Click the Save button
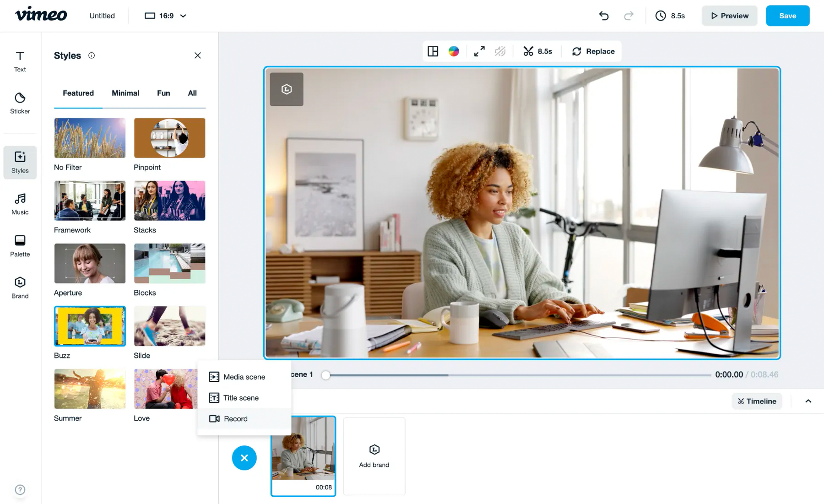The height and width of the screenshot is (504, 824). [x=787, y=16]
